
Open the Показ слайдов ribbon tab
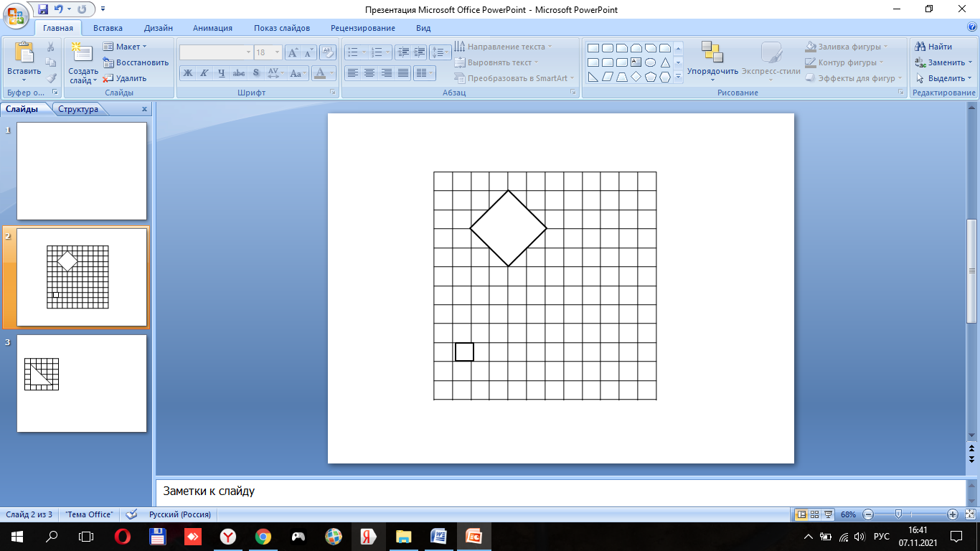[x=282, y=28]
